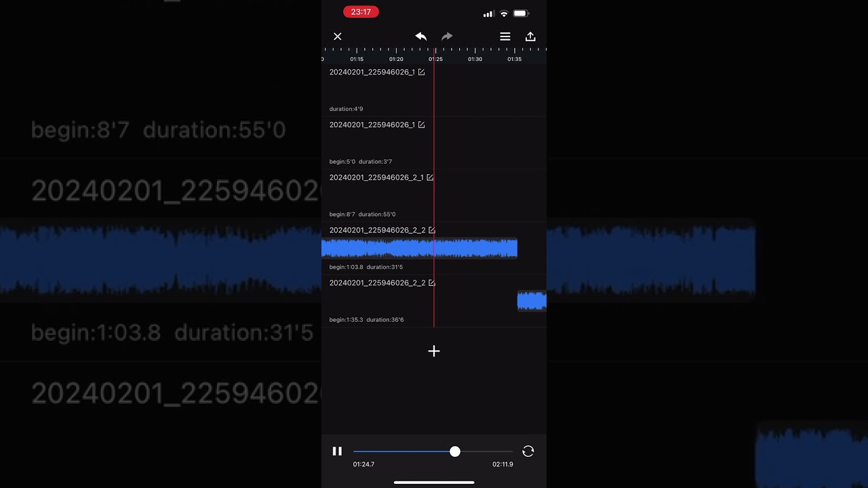
Task: Tap edit icon on track beginning at 1:03.8
Action: pos(432,230)
